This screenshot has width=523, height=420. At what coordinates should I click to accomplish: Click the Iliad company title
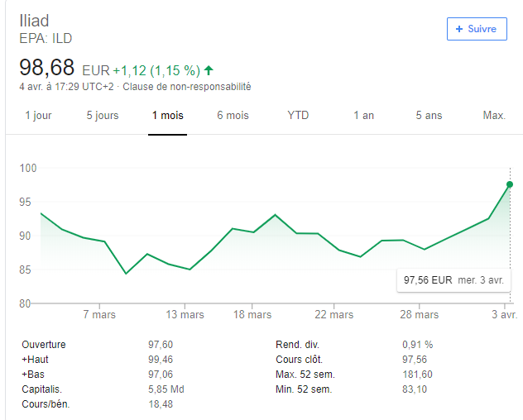[34, 21]
